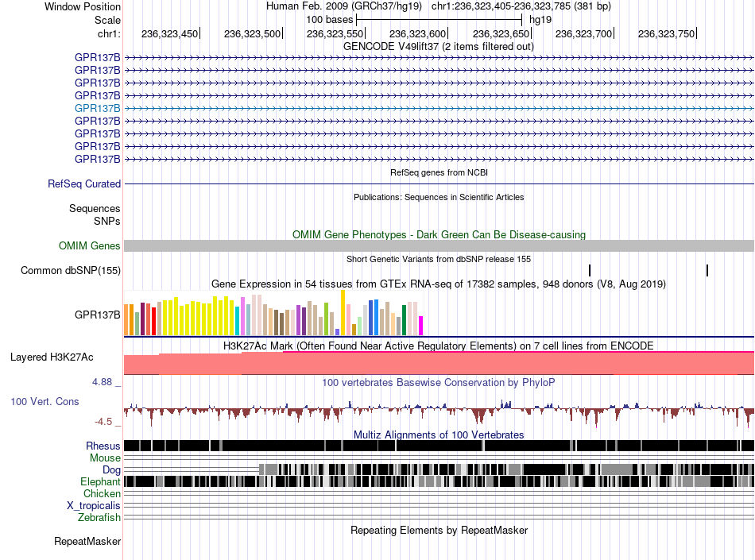The image size is (755, 560).
Task: Click the first Common dbSNP variant marker
Action: [590, 270]
